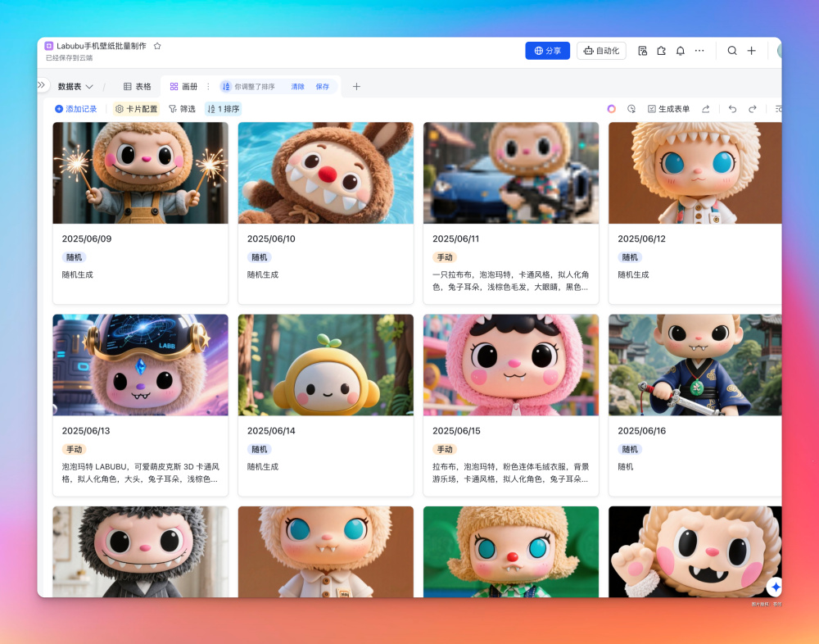Click the 已经保存到云端 save status text
819x644 pixels.
point(69,57)
